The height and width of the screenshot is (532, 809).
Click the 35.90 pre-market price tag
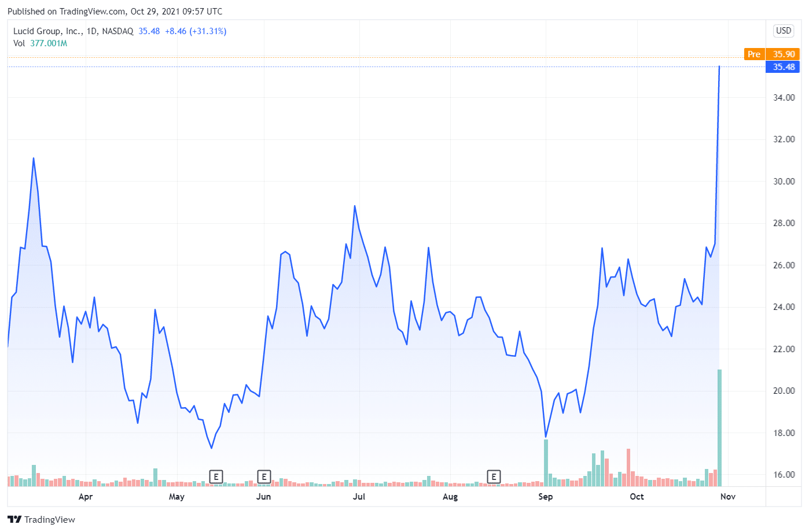pos(783,54)
